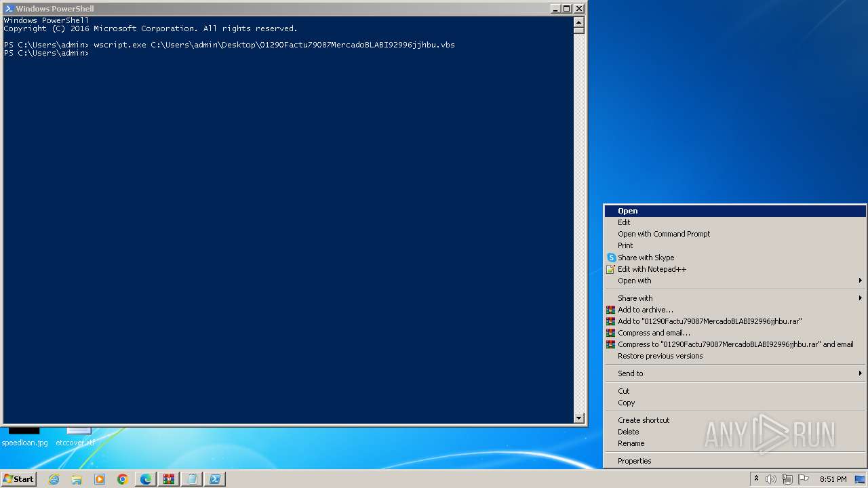Open Properties from the context menu
Image resolution: width=868 pixels, height=488 pixels.
pyautogui.click(x=735, y=461)
